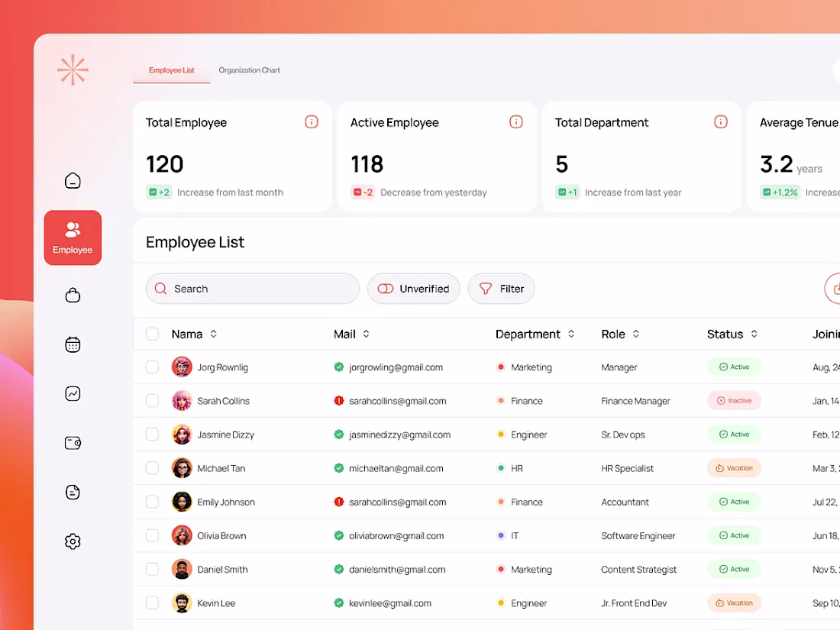The image size is (840, 630).
Task: Check the select-all checkbox in table header
Action: point(152,334)
